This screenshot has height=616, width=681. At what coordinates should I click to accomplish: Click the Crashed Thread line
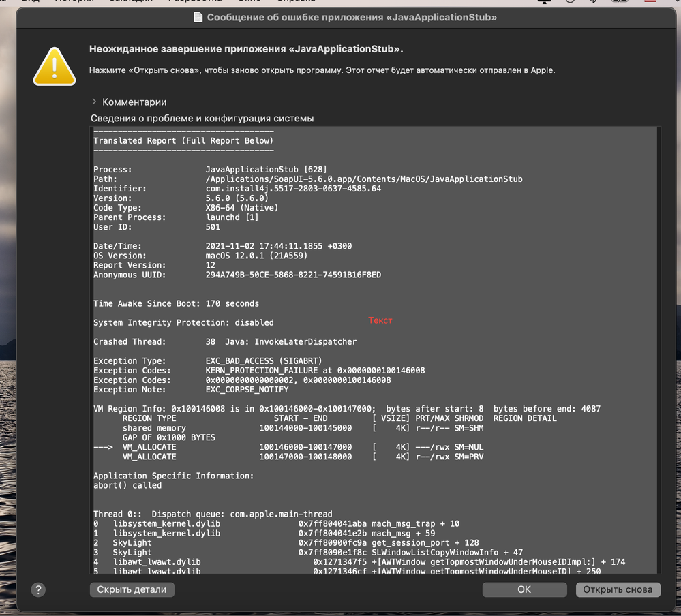click(224, 341)
